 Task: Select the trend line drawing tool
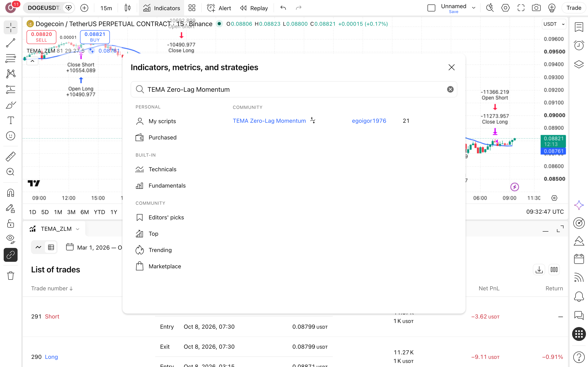10,43
